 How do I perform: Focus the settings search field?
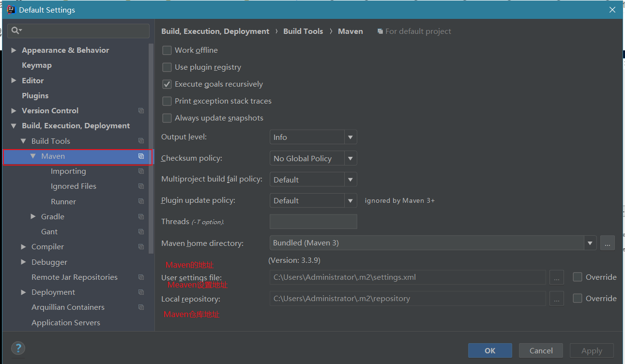point(78,31)
